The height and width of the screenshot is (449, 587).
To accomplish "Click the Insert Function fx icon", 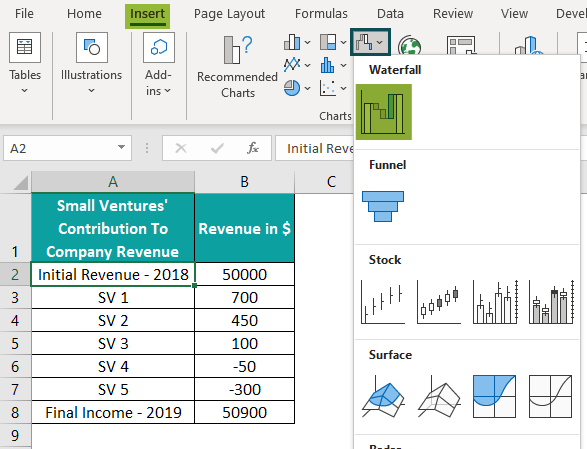I will click(x=253, y=148).
